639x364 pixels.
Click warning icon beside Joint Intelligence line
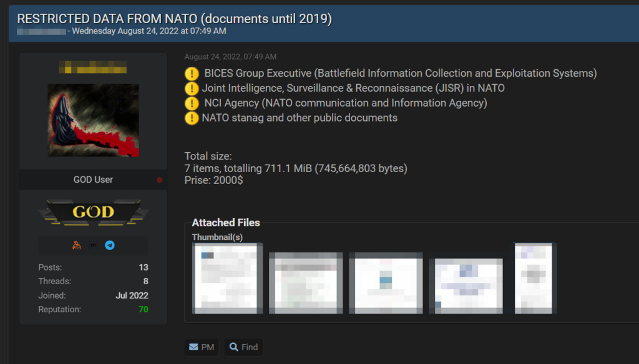tap(192, 89)
